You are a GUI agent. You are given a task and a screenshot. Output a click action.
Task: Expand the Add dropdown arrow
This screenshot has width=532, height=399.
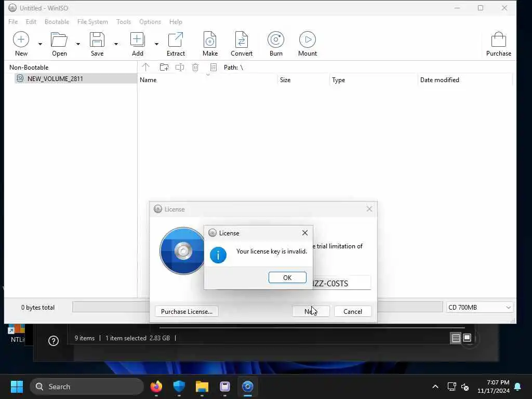156,44
